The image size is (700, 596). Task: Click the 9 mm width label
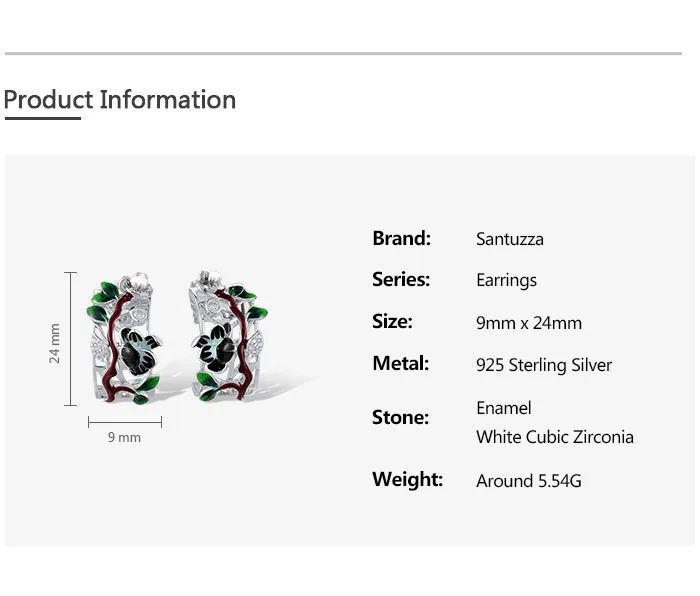pos(124,437)
